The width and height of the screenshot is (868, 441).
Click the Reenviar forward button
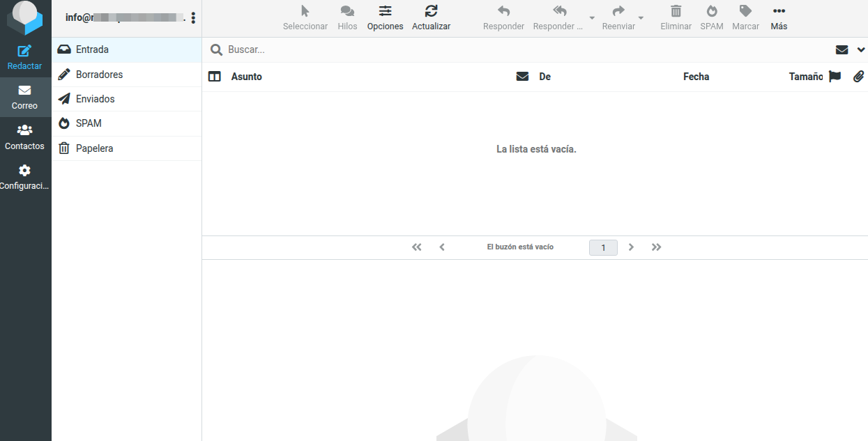(618, 19)
